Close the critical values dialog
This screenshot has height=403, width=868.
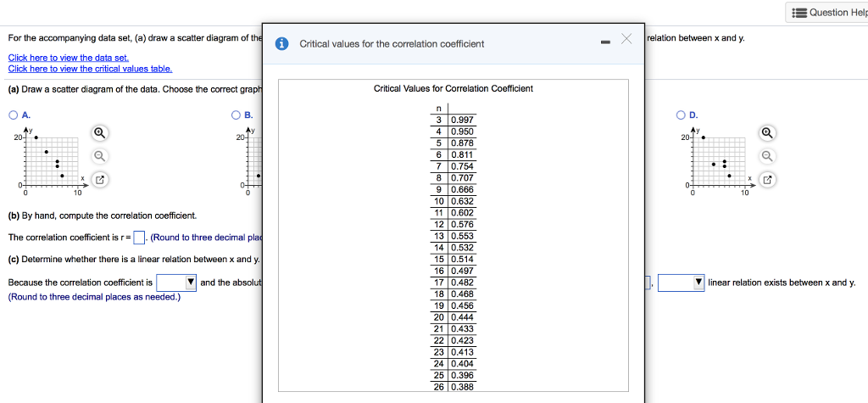(626, 38)
